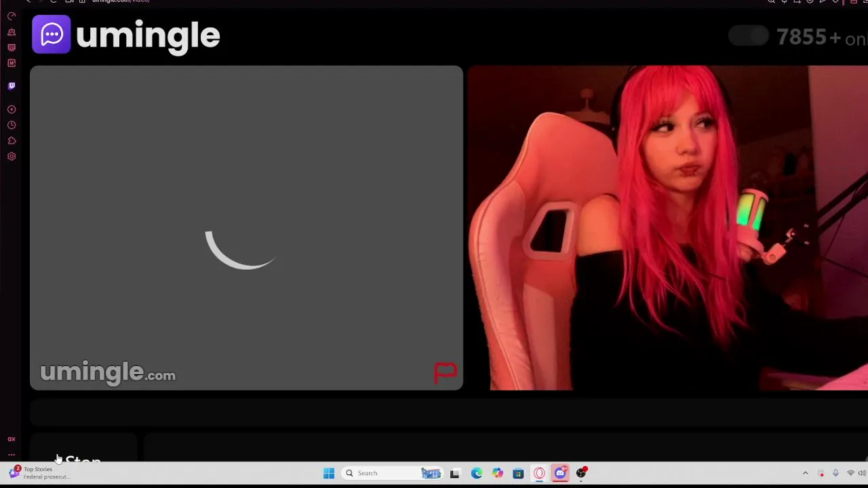Open GX Cleaner broom icon in sidebar

coord(12,31)
